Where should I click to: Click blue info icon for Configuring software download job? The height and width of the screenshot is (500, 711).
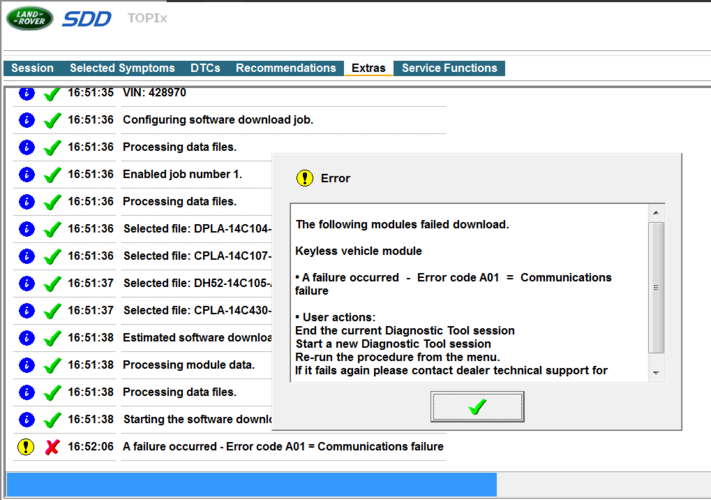click(x=27, y=120)
